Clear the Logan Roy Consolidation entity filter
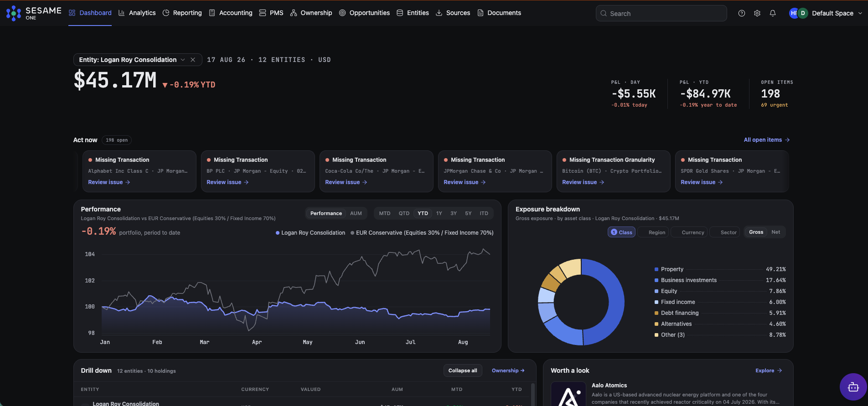868x406 pixels. [193, 60]
